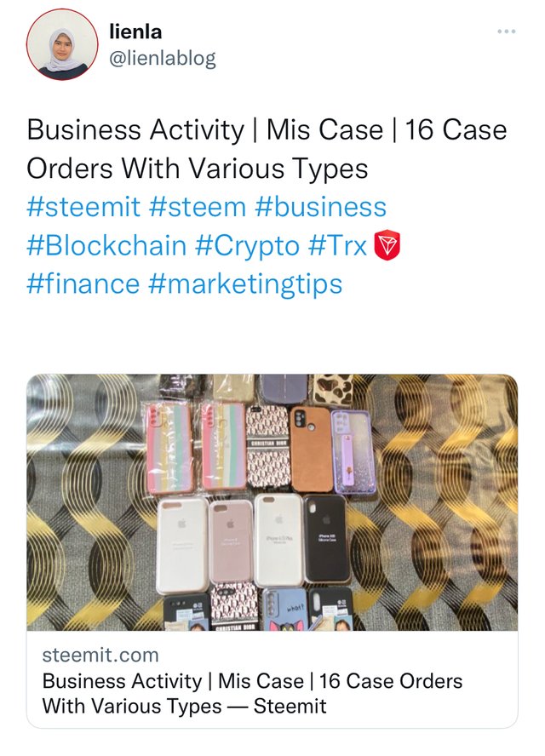Image resolution: width=545 pixels, height=756 pixels.
Task: Click the orange leather phone case in photo
Action: (x=311, y=450)
